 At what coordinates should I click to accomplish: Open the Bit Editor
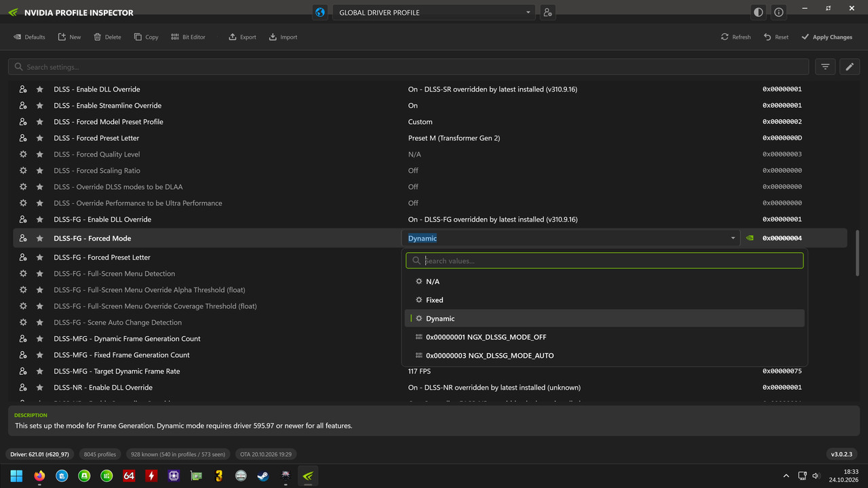point(188,37)
